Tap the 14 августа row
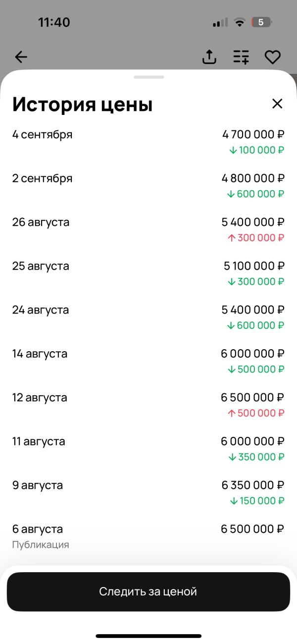This screenshot has width=297, height=644. 148,361
